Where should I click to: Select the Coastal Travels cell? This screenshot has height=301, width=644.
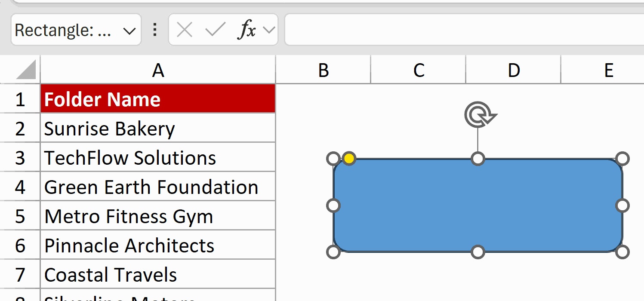pos(158,274)
